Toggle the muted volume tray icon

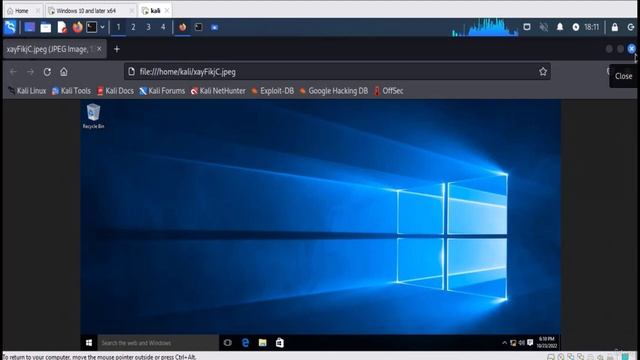pos(543,27)
